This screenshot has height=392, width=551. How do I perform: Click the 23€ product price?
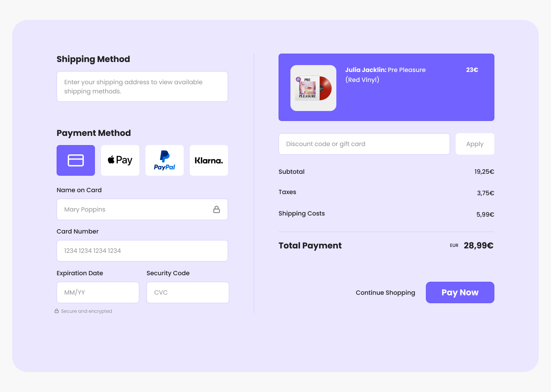click(x=472, y=70)
